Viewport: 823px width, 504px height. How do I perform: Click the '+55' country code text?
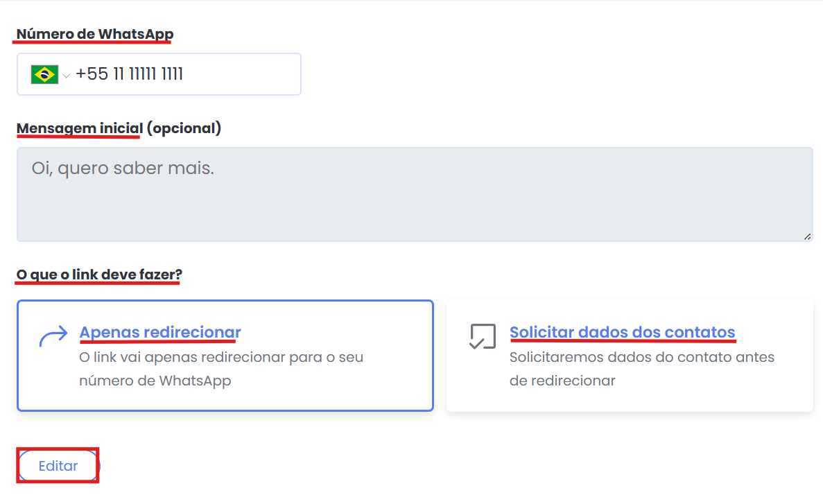[x=92, y=74]
